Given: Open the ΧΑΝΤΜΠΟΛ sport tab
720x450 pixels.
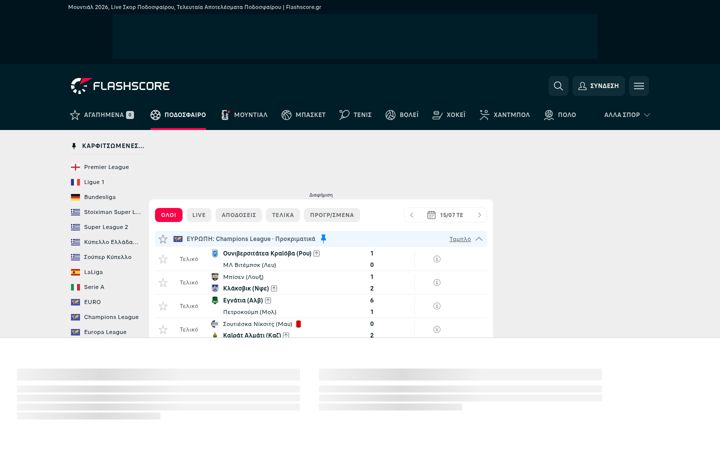Looking at the screenshot, I should click(x=505, y=115).
